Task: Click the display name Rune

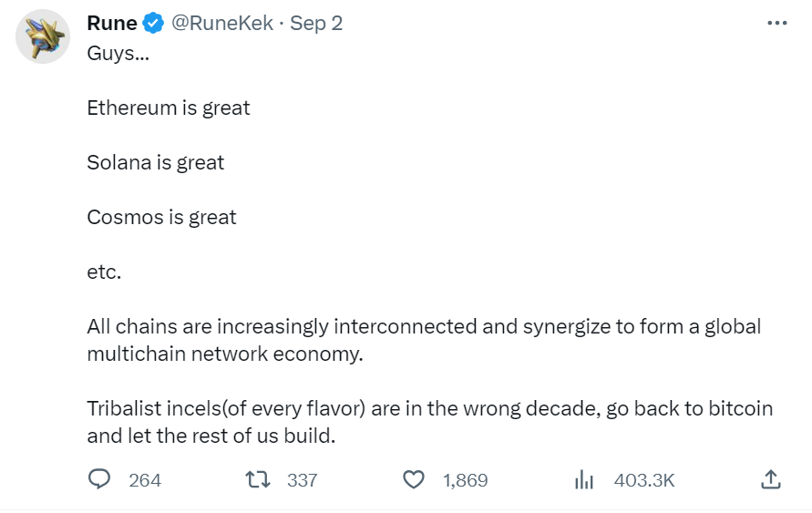Action: pos(112,25)
